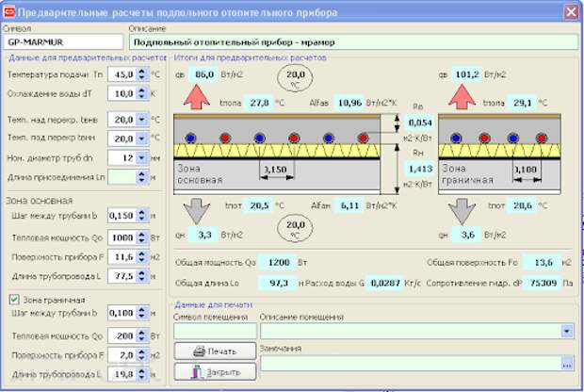
Task: Click gray downward arrow in boundary zone
Action: [x=462, y=211]
